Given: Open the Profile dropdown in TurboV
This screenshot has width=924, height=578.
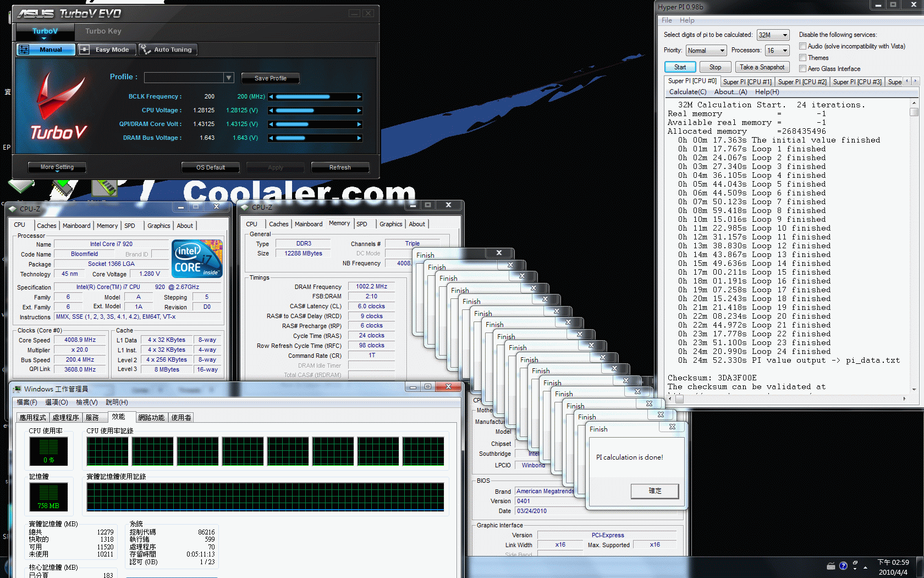Looking at the screenshot, I should pyautogui.click(x=229, y=78).
